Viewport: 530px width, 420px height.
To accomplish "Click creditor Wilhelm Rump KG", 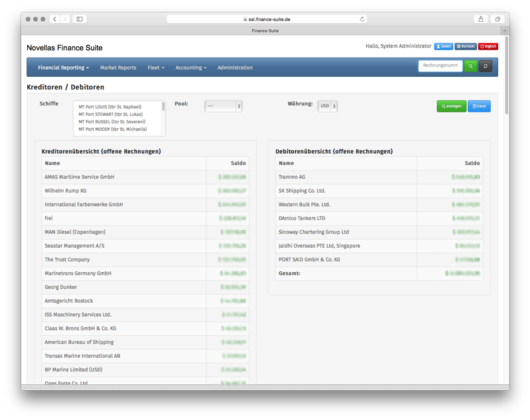I will (x=66, y=191).
